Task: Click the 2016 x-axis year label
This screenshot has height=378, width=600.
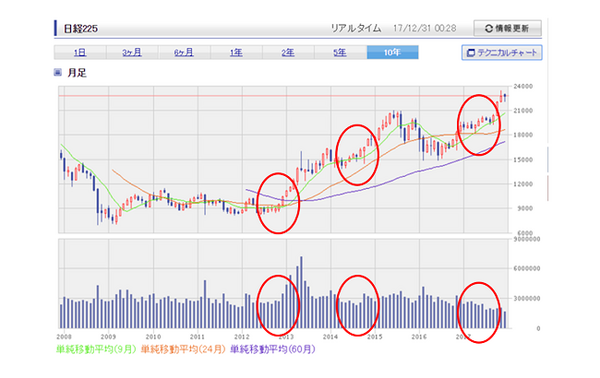Action: coord(419,337)
